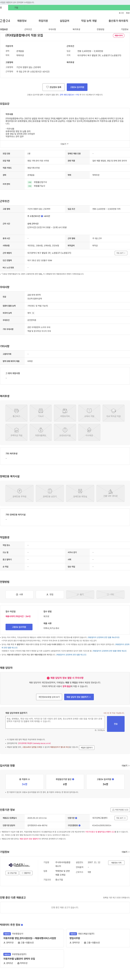Select the 서류 selection method box
The width and height of the screenshot is (130, 980).
pyautogui.click(x=19, y=594)
